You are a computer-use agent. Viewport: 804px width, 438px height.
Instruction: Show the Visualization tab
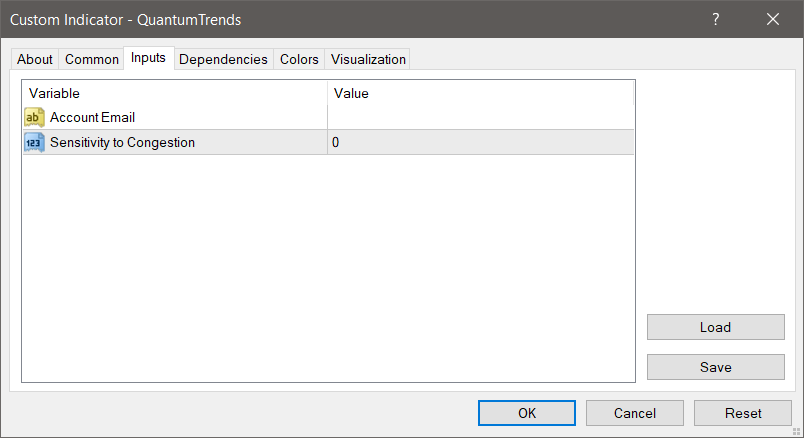click(x=368, y=59)
